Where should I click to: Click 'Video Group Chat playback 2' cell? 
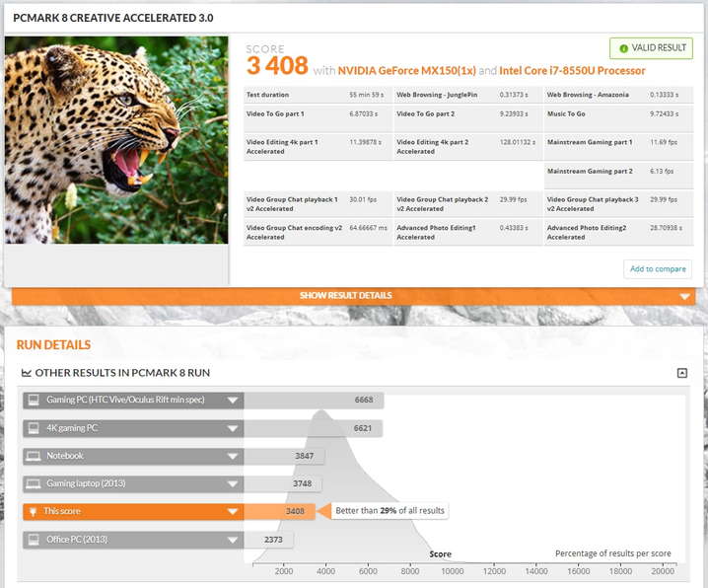[468, 204]
